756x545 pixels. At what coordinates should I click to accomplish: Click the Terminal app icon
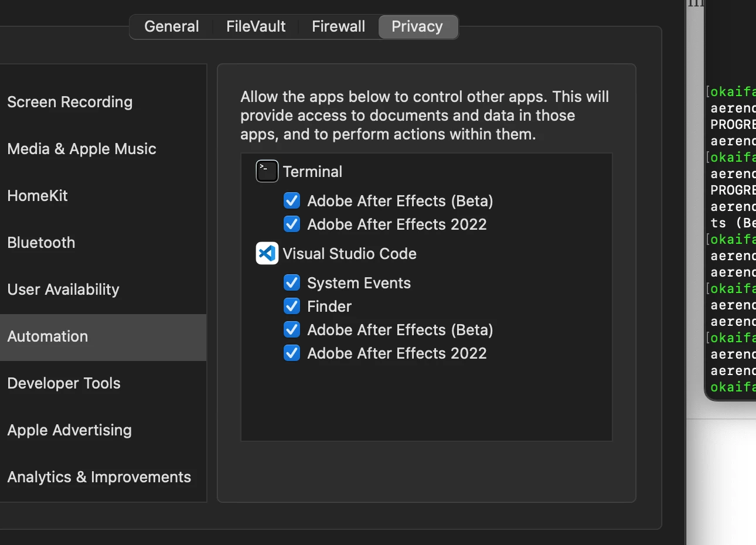click(x=267, y=171)
